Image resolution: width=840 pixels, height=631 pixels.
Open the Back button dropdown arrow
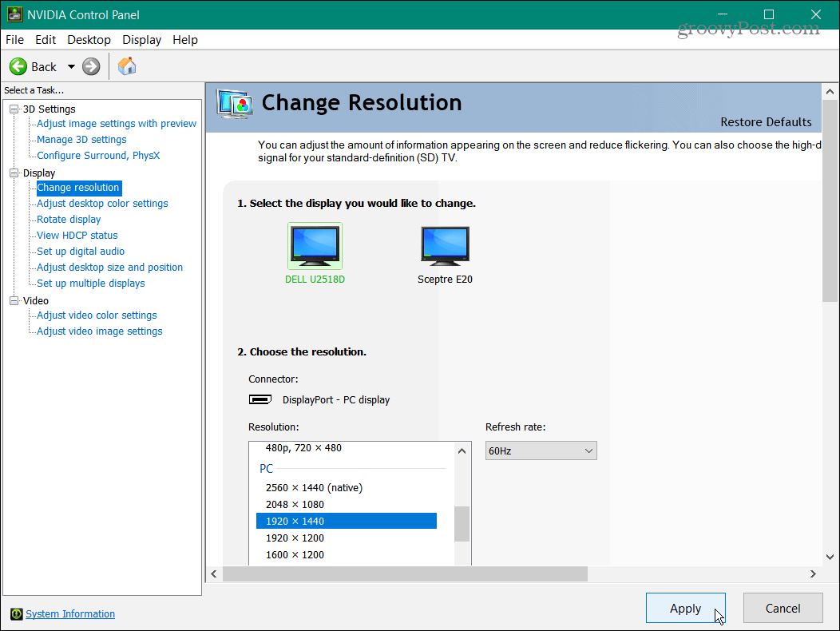click(x=70, y=66)
